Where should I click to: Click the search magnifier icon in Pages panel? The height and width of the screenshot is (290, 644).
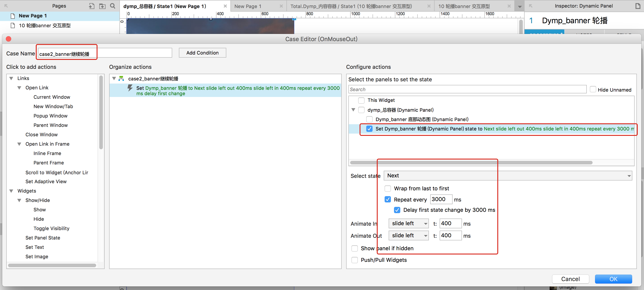coord(113,6)
